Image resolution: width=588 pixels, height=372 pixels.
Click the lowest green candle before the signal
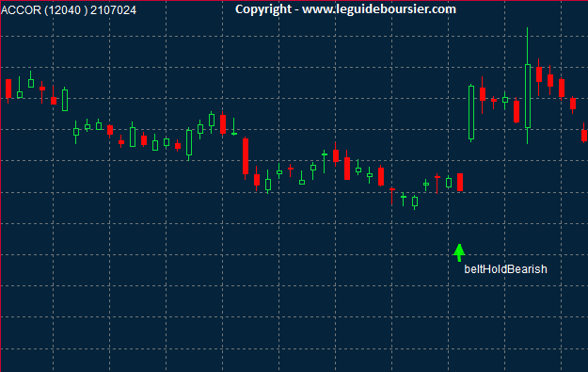tap(415, 202)
